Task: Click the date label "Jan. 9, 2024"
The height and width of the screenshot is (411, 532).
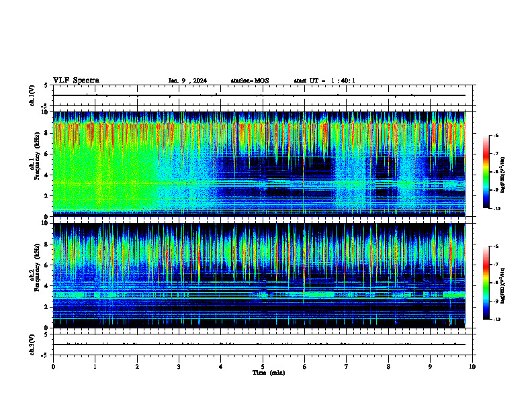Action: pyautogui.click(x=187, y=81)
